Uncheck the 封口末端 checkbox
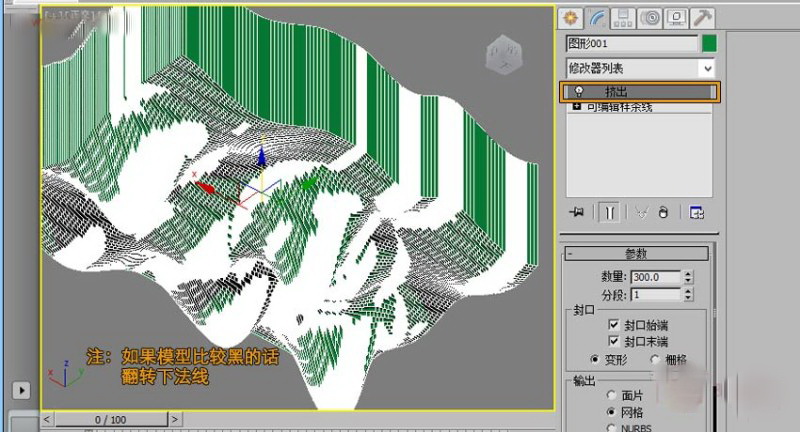Viewport: 800px width, 432px height. point(614,341)
